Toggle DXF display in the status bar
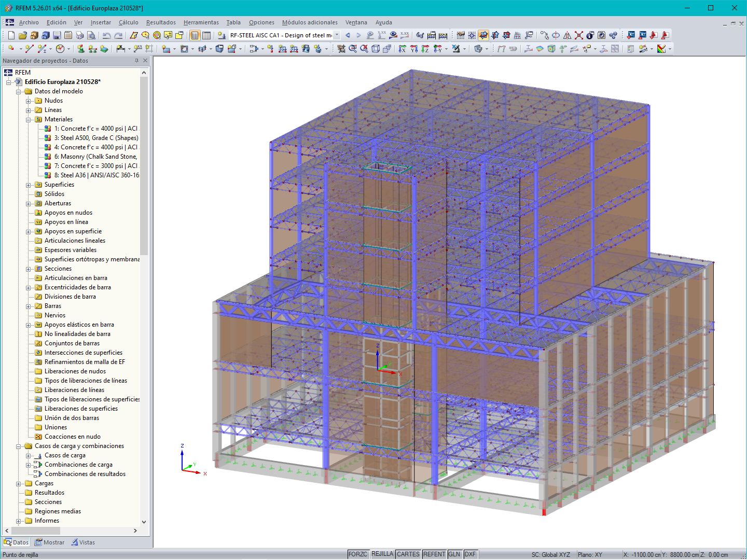This screenshot has width=747, height=560. point(470,554)
